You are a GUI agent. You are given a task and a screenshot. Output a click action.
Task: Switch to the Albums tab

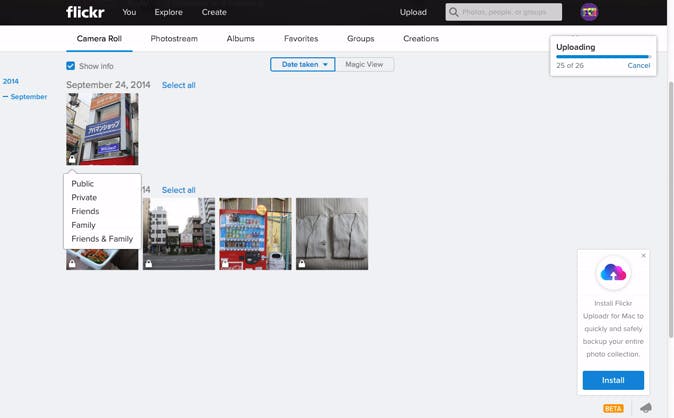[241, 39]
